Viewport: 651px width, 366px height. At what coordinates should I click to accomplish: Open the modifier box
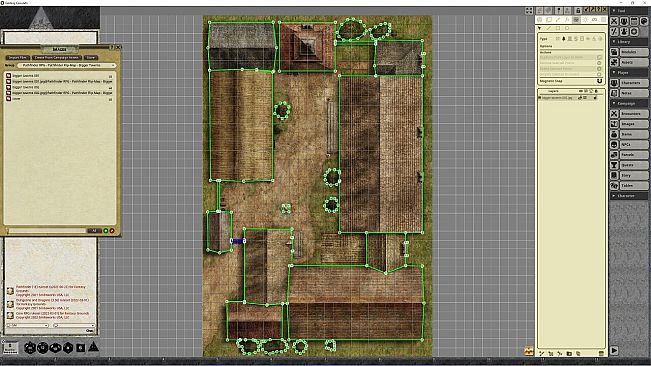coord(10,348)
